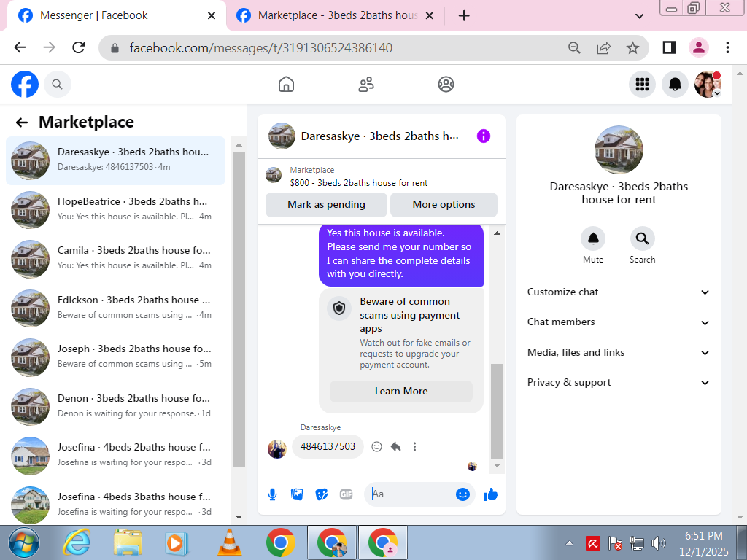Reply to message 4846137503 with reply arrow
Image resolution: width=747 pixels, height=560 pixels.
[396, 447]
